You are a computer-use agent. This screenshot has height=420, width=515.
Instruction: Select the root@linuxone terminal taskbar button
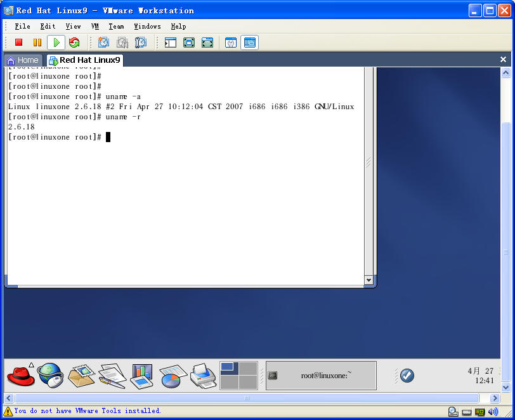click(321, 376)
